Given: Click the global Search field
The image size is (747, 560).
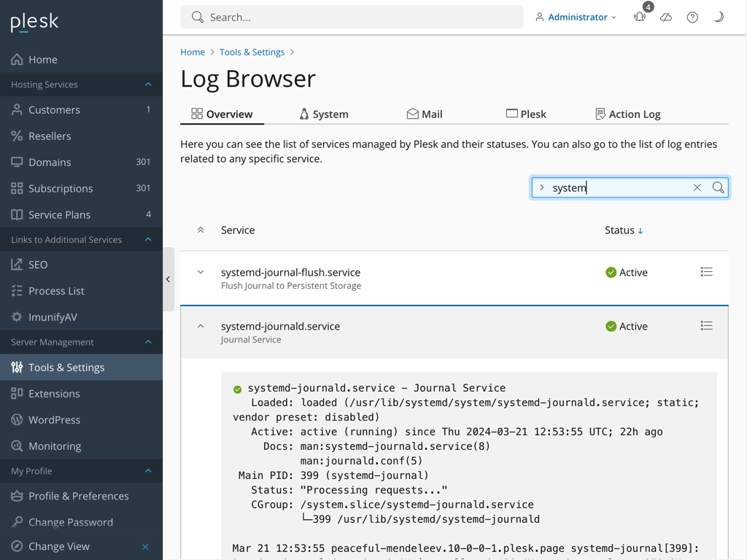Looking at the screenshot, I should [x=352, y=16].
